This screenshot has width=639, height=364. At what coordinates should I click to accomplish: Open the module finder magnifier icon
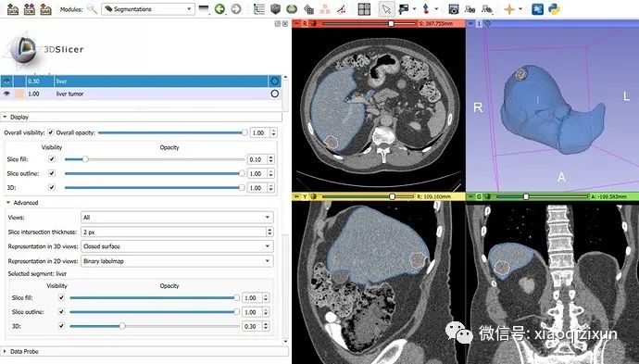coord(92,9)
